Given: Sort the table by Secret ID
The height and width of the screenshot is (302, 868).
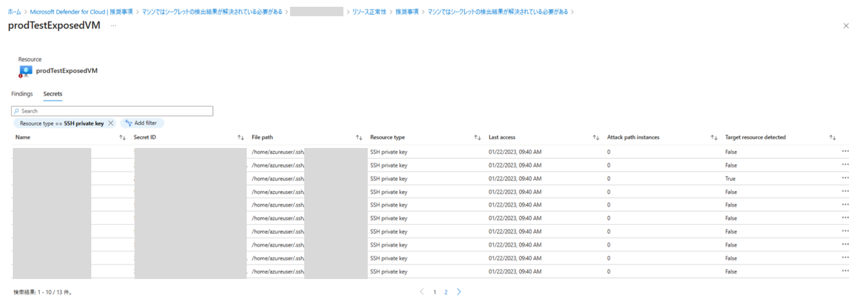Looking at the screenshot, I should [x=241, y=137].
